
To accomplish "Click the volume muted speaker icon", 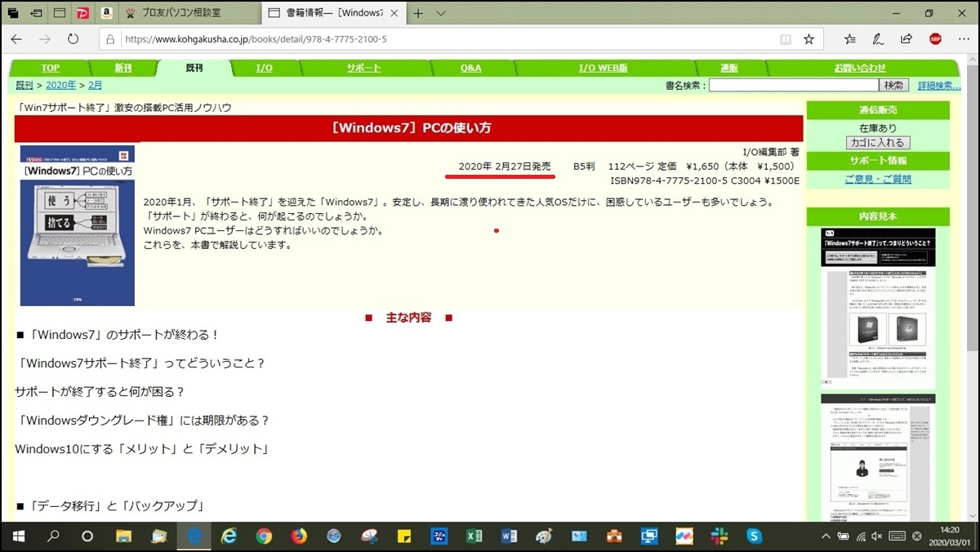I will (876, 536).
